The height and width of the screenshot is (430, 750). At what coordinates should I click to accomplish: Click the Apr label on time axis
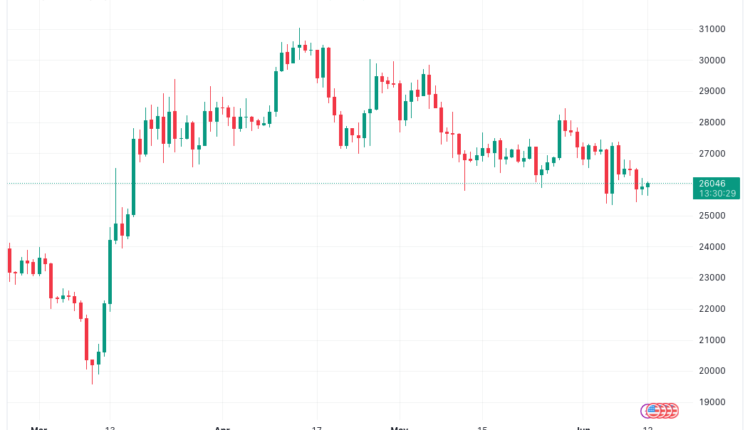click(221, 427)
